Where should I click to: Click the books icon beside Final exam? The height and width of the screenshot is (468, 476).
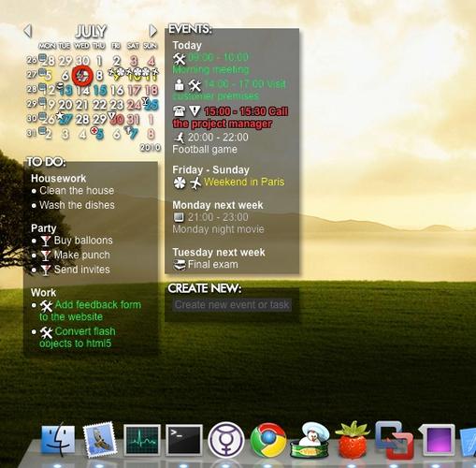(x=180, y=265)
